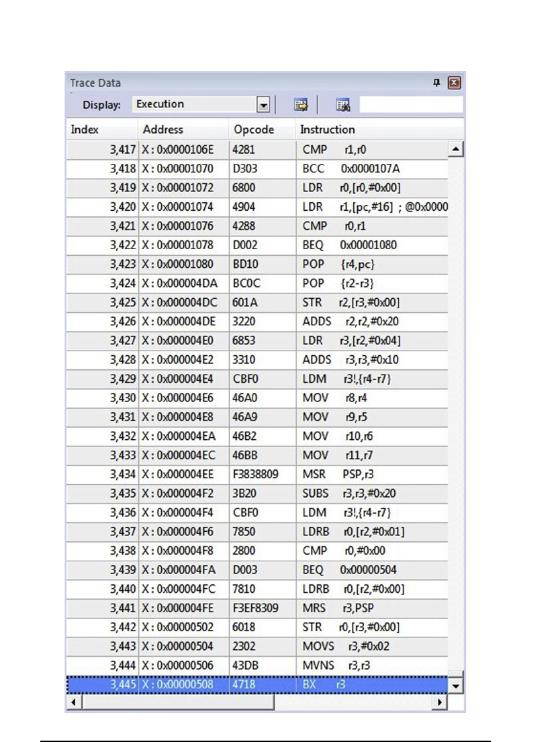
Task: Select the BEQ 0x00001080 instruction
Action: coord(349,245)
